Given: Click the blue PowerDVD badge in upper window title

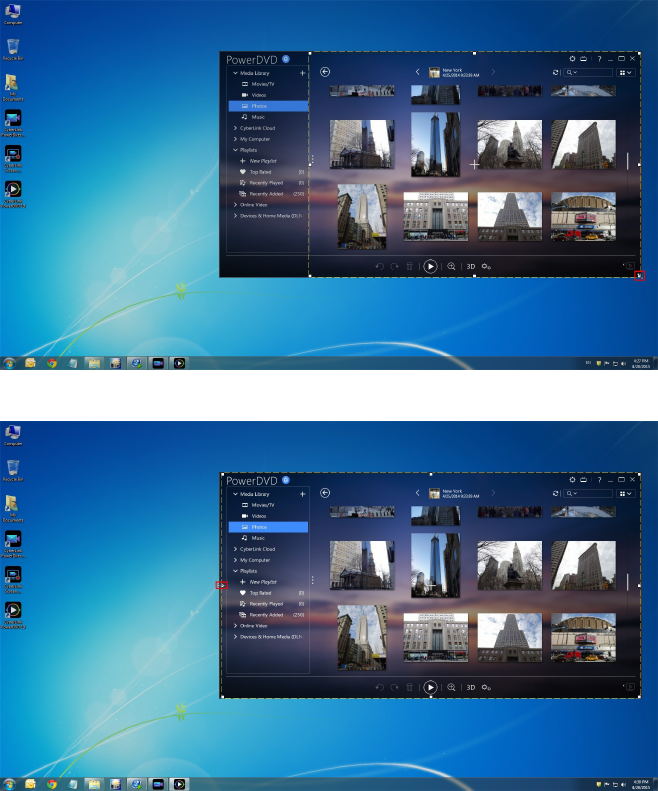Looking at the screenshot, I should tap(286, 59).
